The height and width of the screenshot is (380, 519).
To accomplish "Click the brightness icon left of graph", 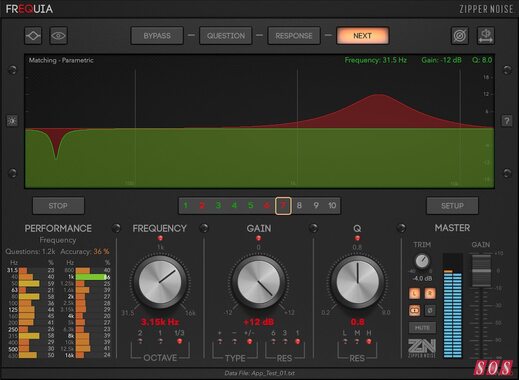I will [x=12, y=121].
